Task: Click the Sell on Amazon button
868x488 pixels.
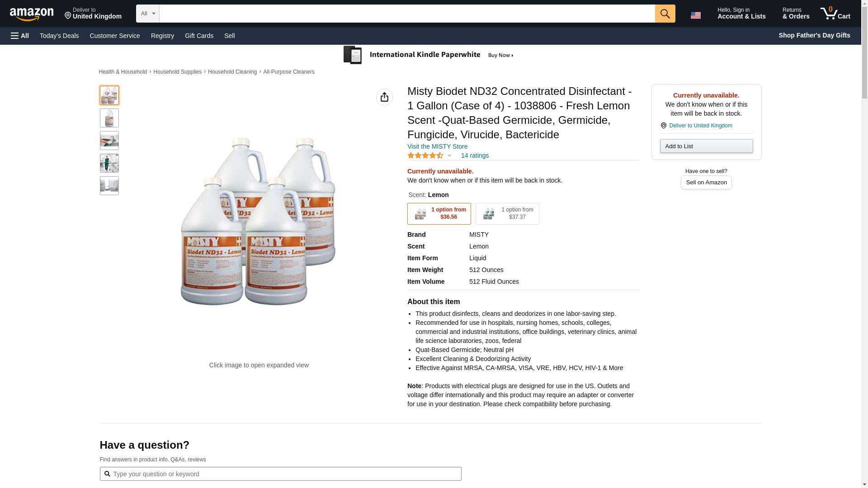Action: [706, 182]
